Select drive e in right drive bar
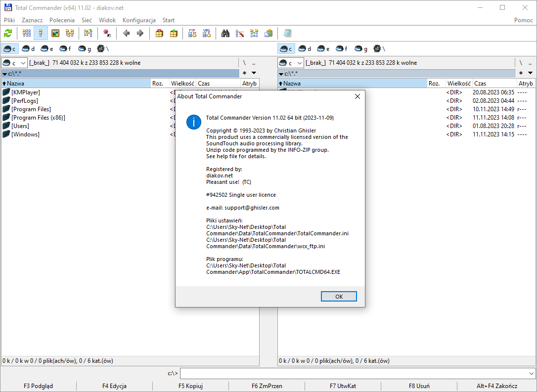 click(x=323, y=49)
